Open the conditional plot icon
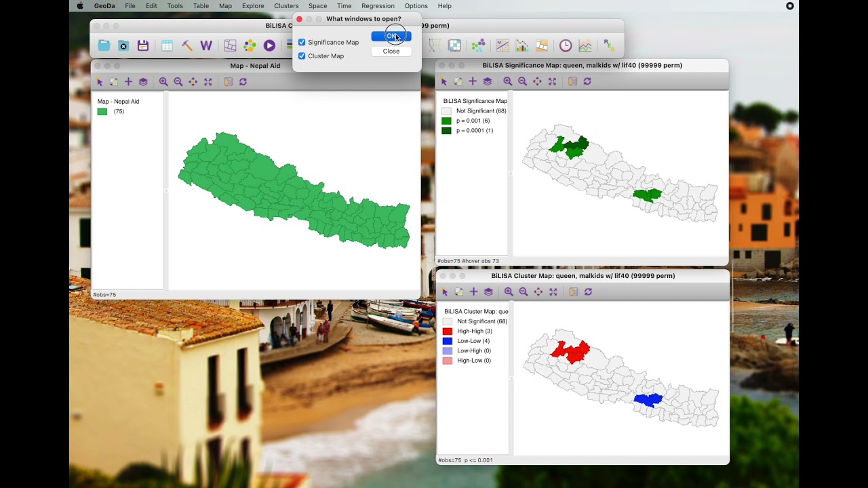 (x=454, y=45)
